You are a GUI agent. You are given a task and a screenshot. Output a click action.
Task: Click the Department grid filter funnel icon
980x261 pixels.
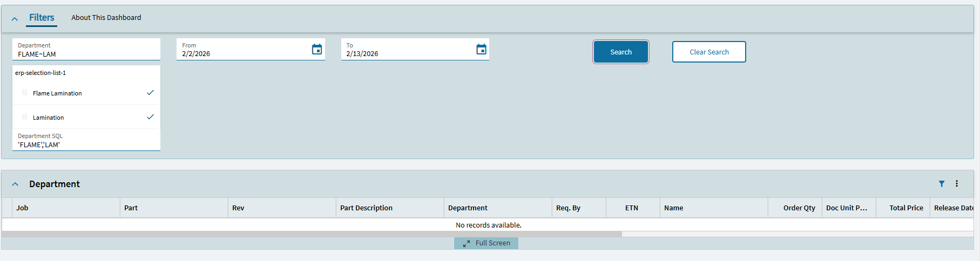942,184
